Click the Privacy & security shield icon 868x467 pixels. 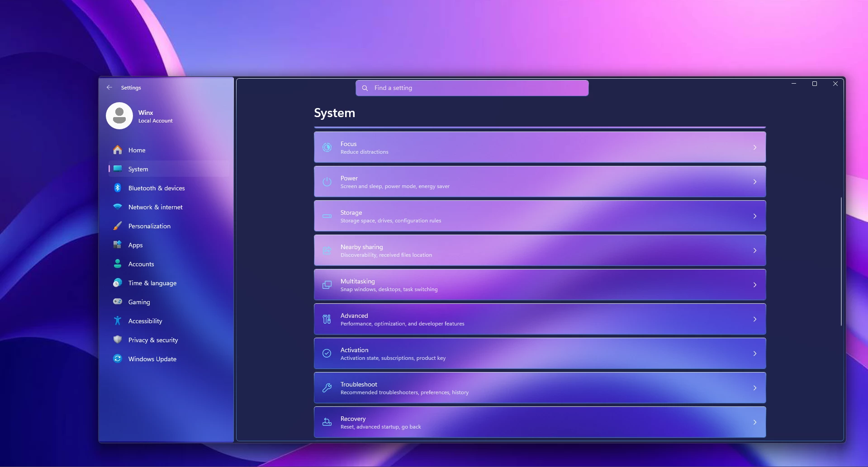click(x=118, y=340)
